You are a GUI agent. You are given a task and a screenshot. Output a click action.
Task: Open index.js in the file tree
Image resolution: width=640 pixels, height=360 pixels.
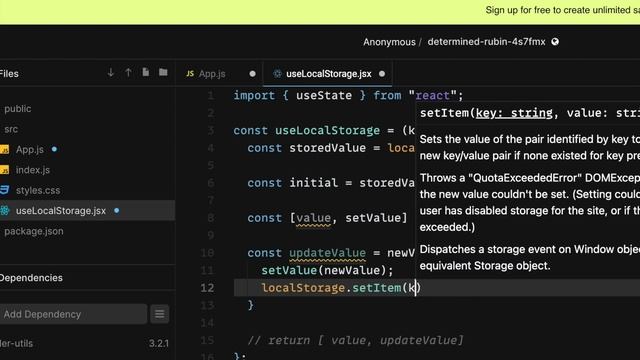(x=33, y=170)
